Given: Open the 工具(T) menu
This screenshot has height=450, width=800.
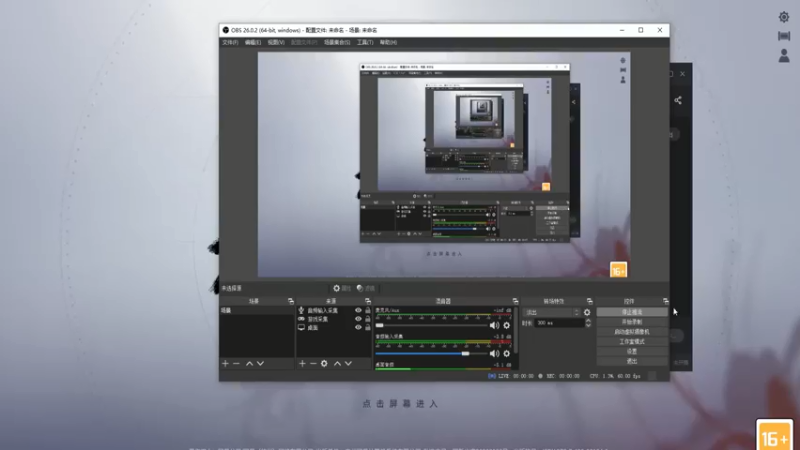Looking at the screenshot, I should click(x=365, y=42).
